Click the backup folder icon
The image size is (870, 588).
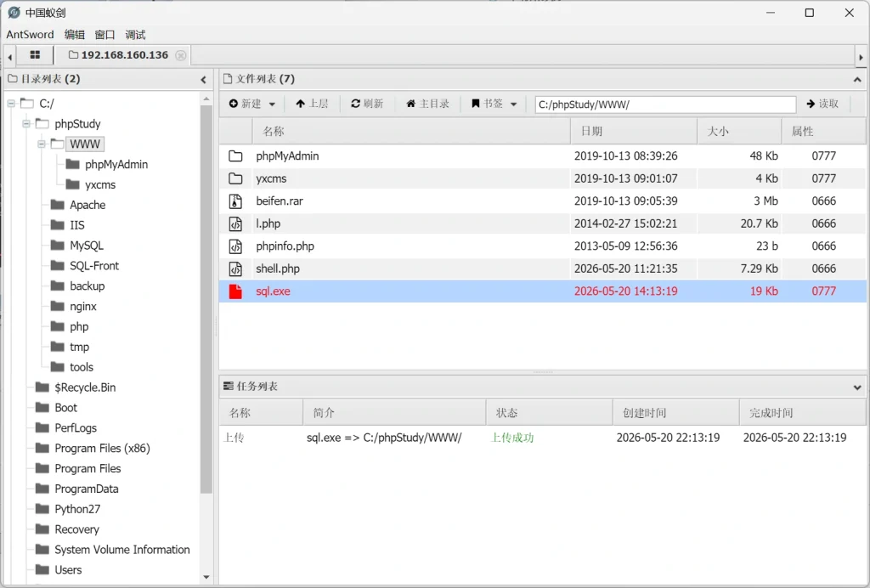pyautogui.click(x=57, y=286)
